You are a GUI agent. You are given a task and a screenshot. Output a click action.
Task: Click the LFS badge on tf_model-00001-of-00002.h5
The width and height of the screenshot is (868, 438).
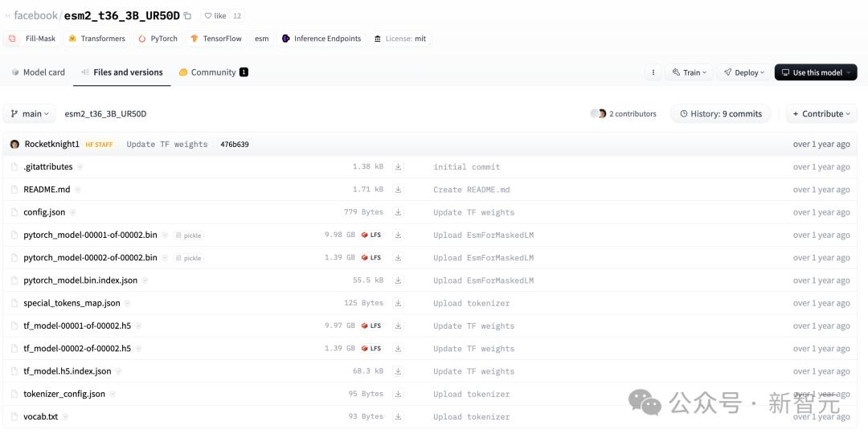tap(371, 325)
